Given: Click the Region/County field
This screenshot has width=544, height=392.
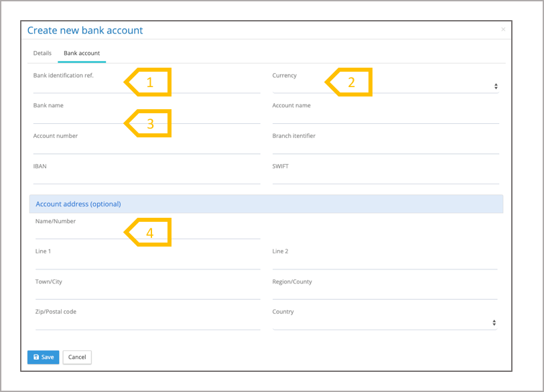Looking at the screenshot, I should pyautogui.click(x=385, y=293).
